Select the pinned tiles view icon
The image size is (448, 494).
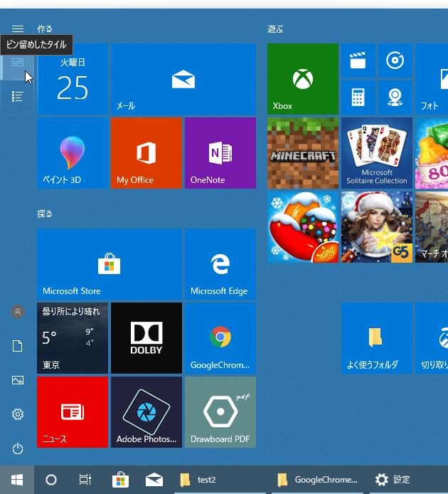coord(18,63)
